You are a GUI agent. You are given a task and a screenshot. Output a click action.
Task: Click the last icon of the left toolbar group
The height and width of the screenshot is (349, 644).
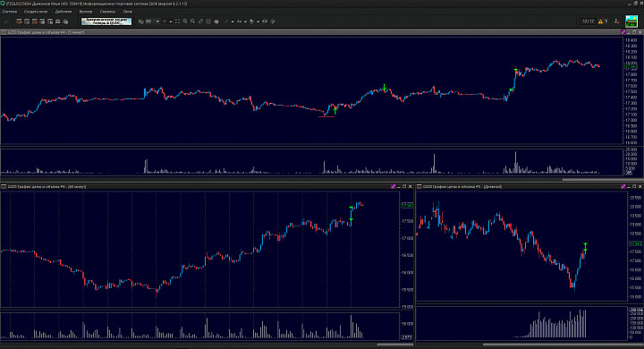coord(65,21)
